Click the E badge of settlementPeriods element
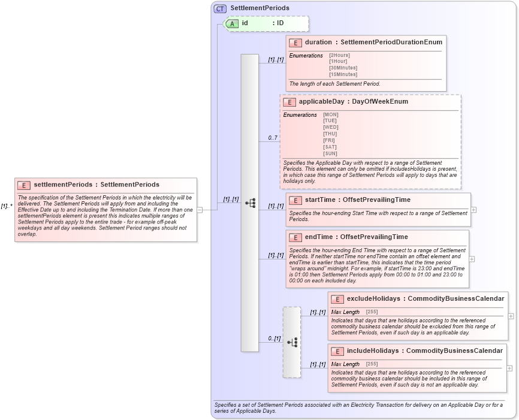519x420 pixels. (x=24, y=185)
